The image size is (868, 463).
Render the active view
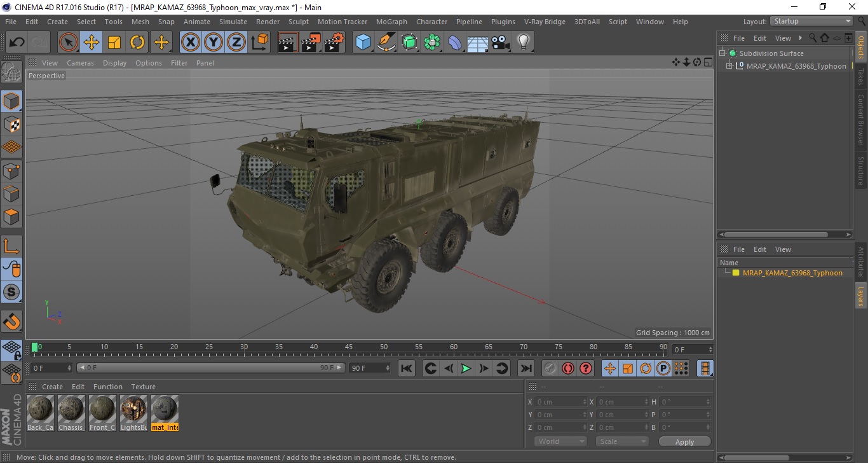coord(288,43)
